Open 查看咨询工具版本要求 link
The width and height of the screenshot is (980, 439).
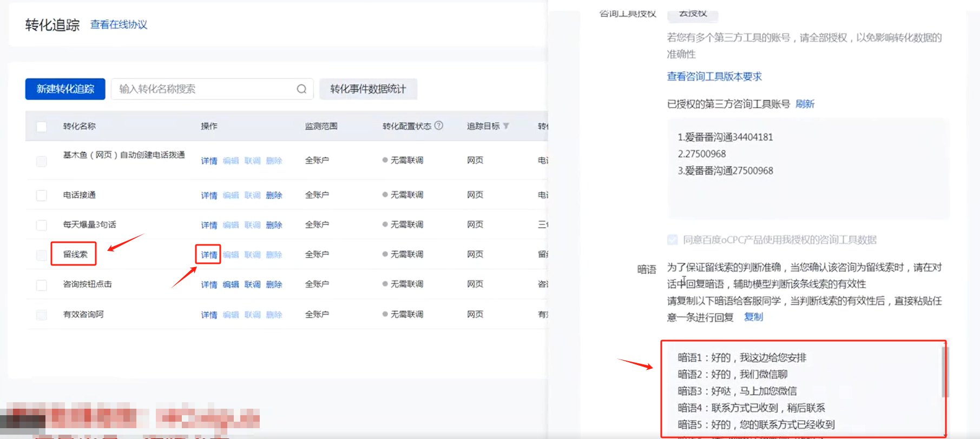[714, 76]
